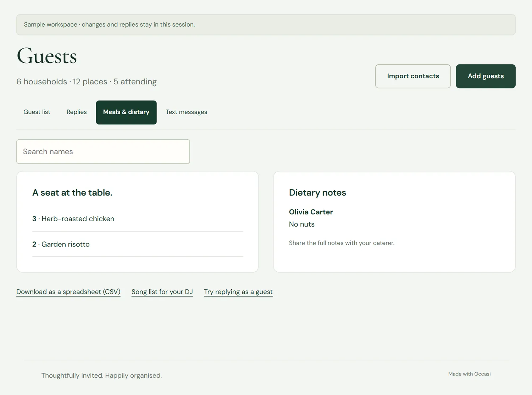Open the Guest list tab
532x395 pixels.
click(x=37, y=112)
